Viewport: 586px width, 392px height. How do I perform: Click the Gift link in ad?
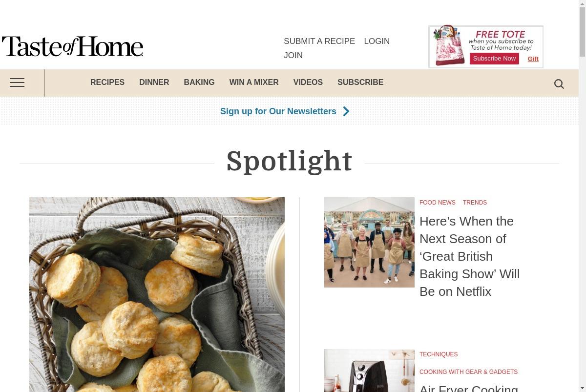pyautogui.click(x=533, y=59)
